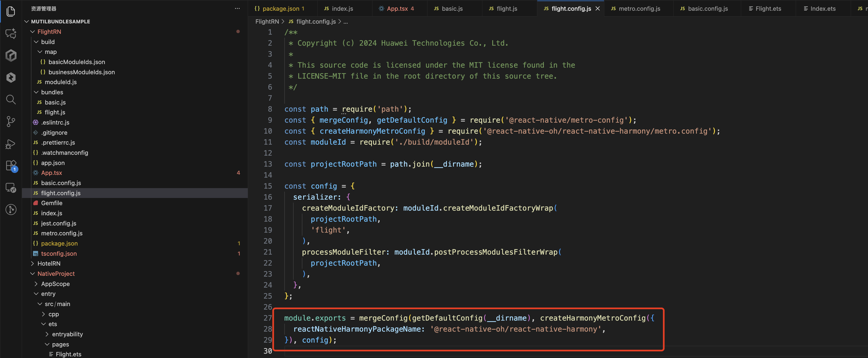Open Extensions view with badge

coord(11,166)
